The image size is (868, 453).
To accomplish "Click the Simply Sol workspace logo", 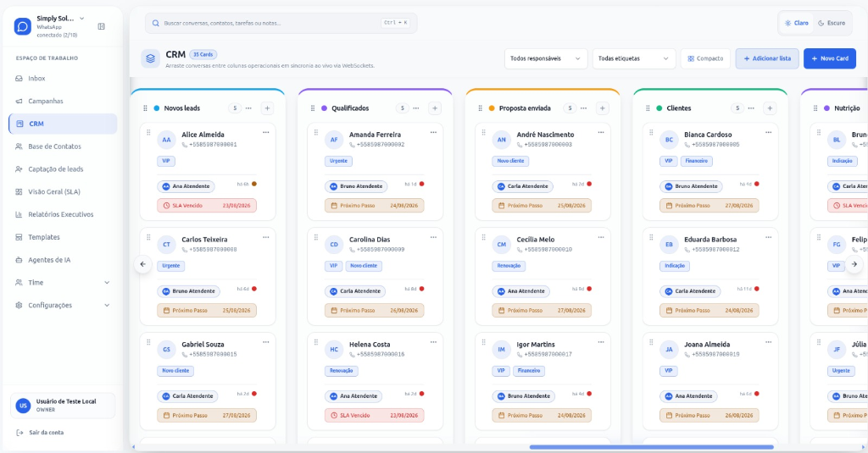I will (x=23, y=26).
